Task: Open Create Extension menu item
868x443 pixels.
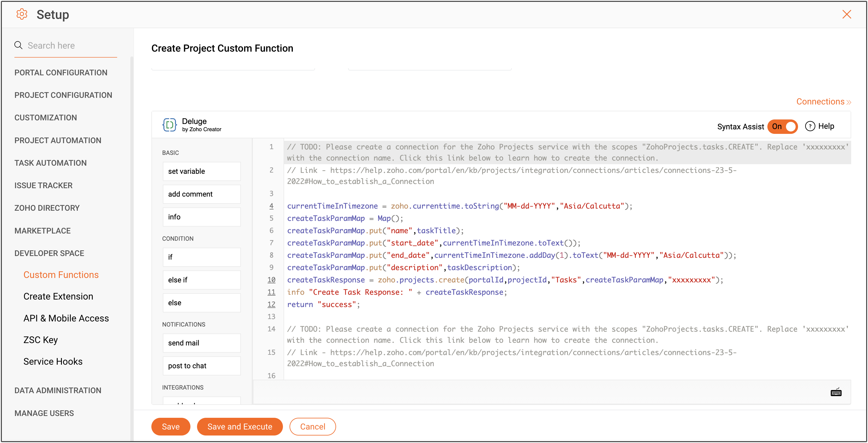Action: (58, 296)
